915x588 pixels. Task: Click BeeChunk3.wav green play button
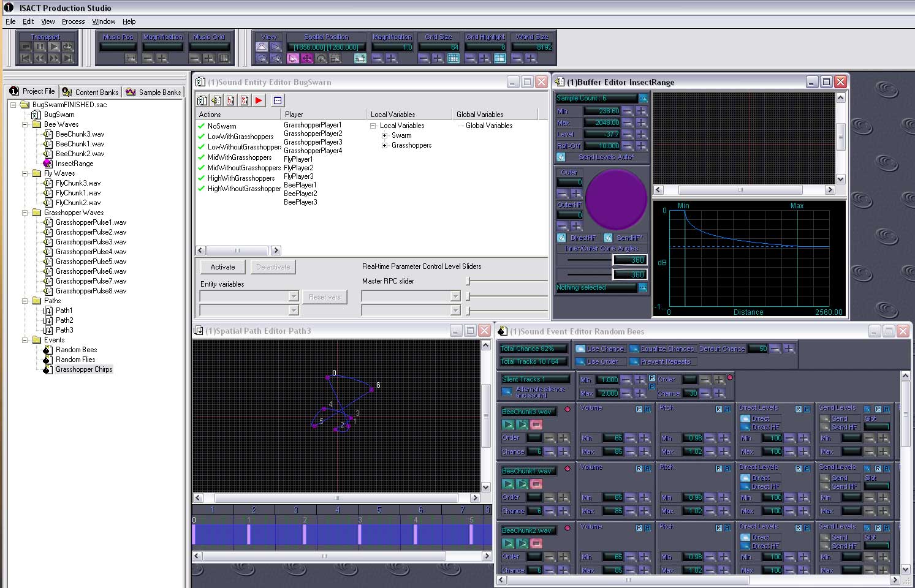(x=509, y=424)
